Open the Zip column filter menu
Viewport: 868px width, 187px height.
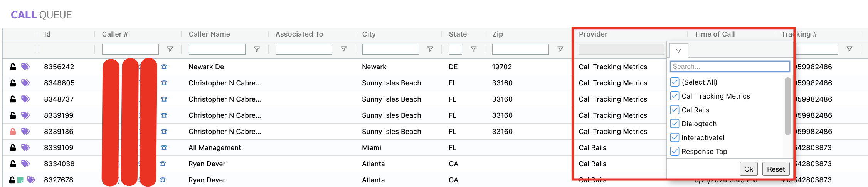[560, 49]
